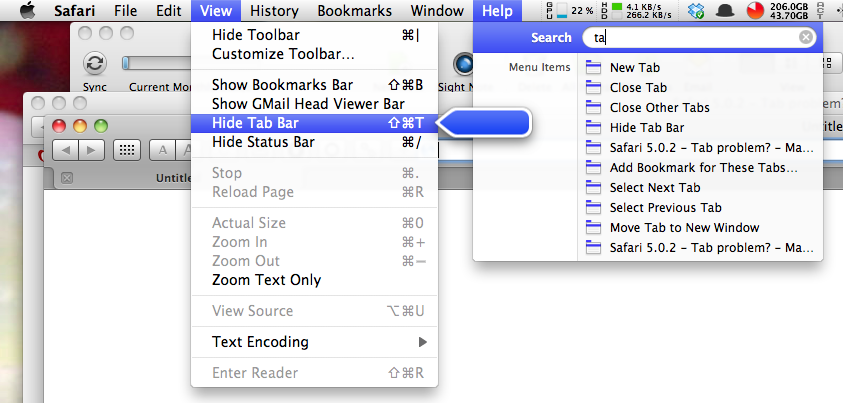
Task: Open the Dropbox menu bar icon
Action: [x=696, y=11]
